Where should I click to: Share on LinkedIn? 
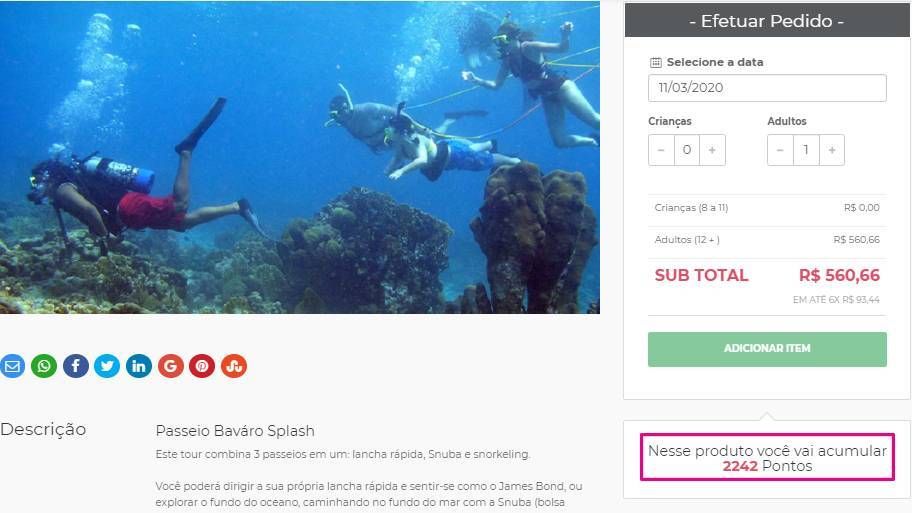pos(139,366)
